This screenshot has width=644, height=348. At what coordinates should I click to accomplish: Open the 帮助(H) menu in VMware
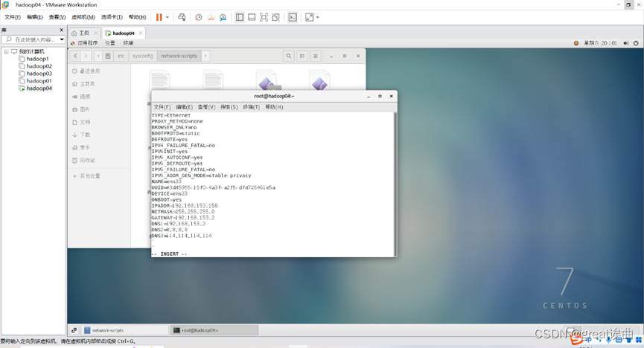point(137,17)
